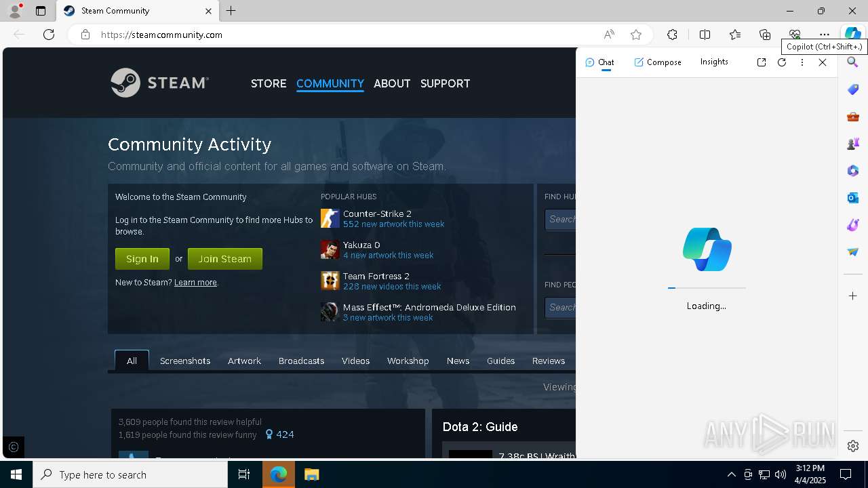Select the All content tab
The height and width of the screenshot is (488, 868).
point(132,361)
